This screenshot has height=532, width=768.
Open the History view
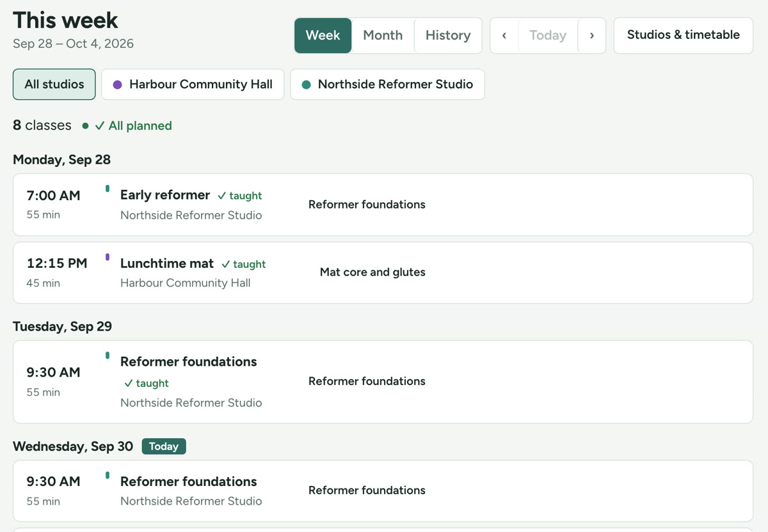point(448,35)
